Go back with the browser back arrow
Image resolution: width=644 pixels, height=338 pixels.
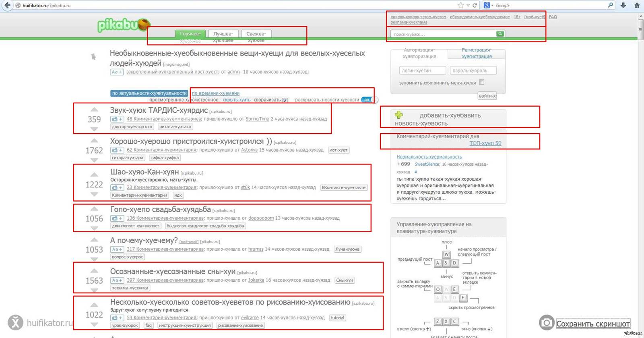7,5
